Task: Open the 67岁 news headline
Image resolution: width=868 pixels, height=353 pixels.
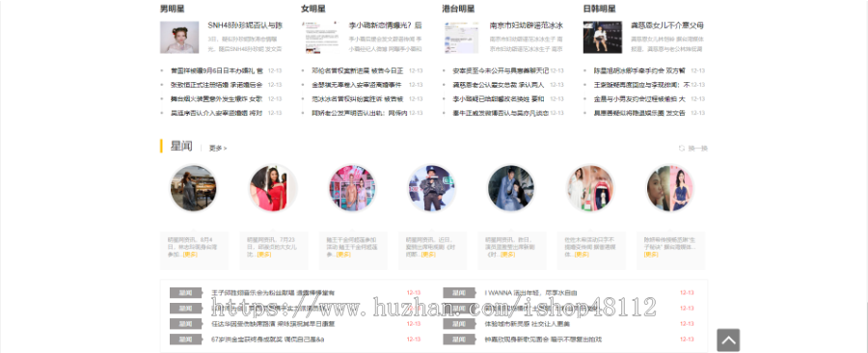Action: [267, 339]
